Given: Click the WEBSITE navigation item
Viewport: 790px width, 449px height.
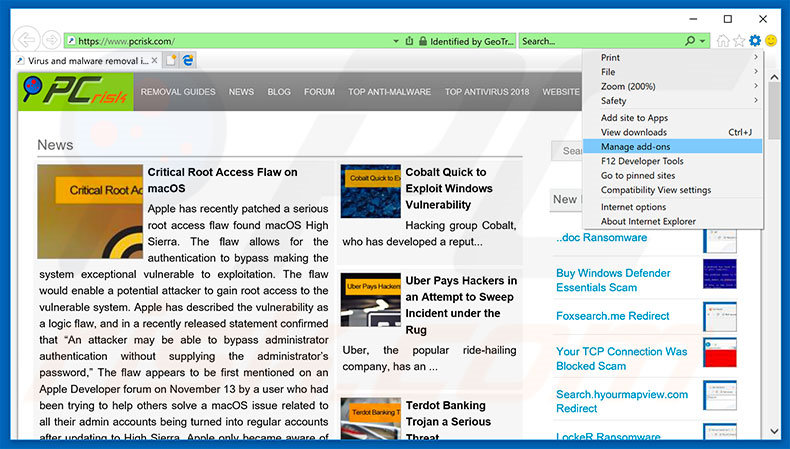Looking at the screenshot, I should tap(561, 92).
